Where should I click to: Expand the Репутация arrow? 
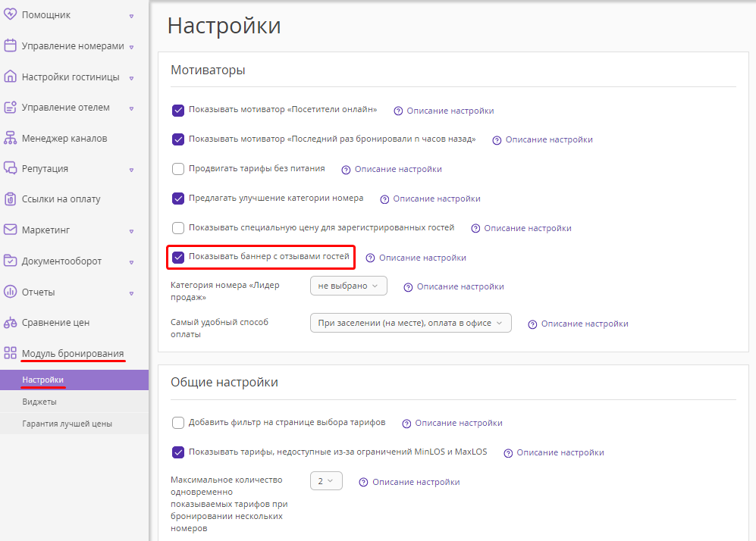pyautogui.click(x=131, y=170)
